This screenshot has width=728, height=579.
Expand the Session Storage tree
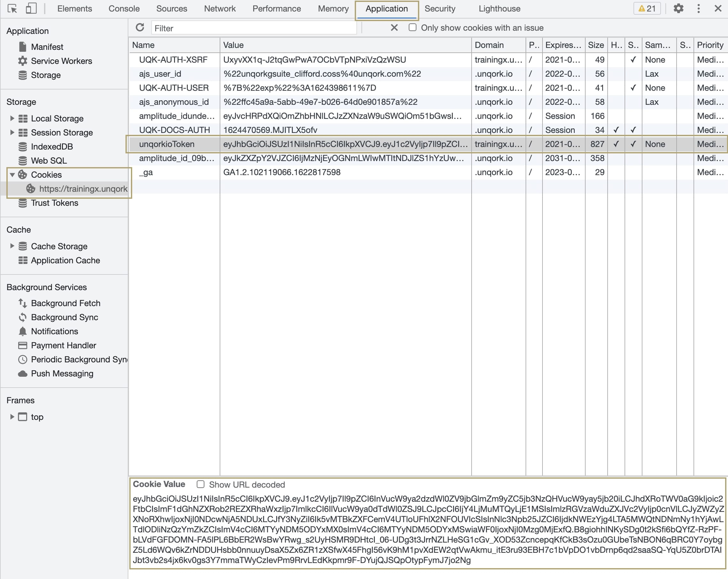pos(12,133)
